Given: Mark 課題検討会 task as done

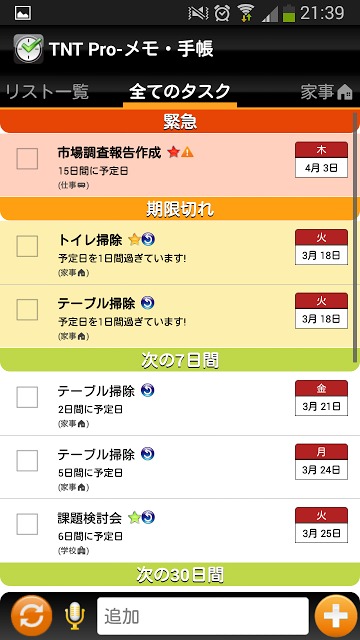Looking at the screenshot, I should click(27, 524).
